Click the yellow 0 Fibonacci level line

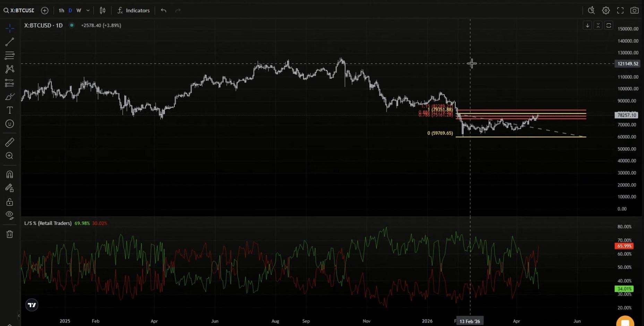tap(520, 137)
